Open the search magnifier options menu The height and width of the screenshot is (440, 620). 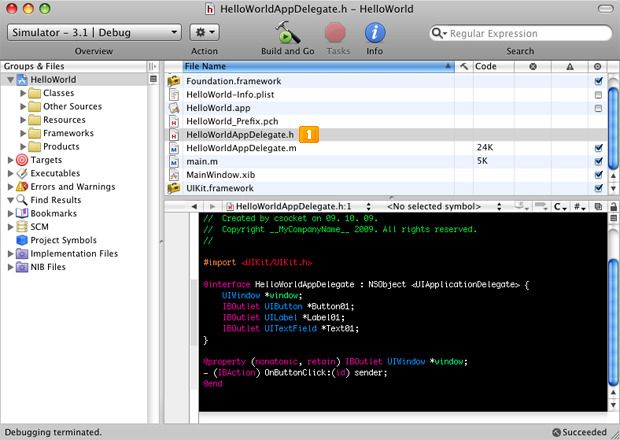coord(439,33)
